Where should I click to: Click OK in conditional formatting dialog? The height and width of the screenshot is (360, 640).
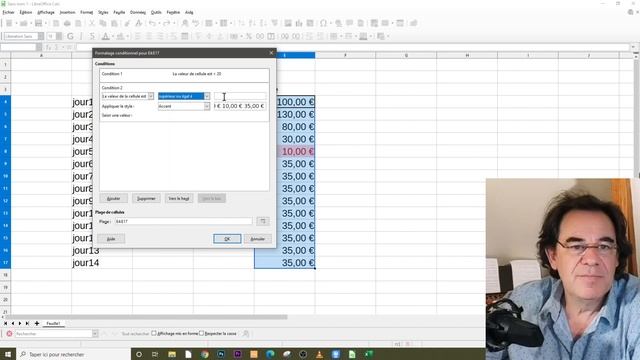click(227, 239)
